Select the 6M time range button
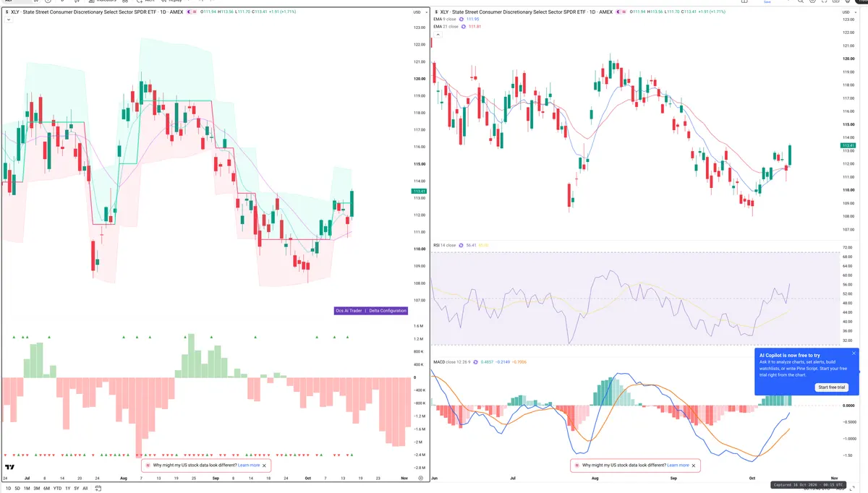The image size is (868, 493). 46,489
